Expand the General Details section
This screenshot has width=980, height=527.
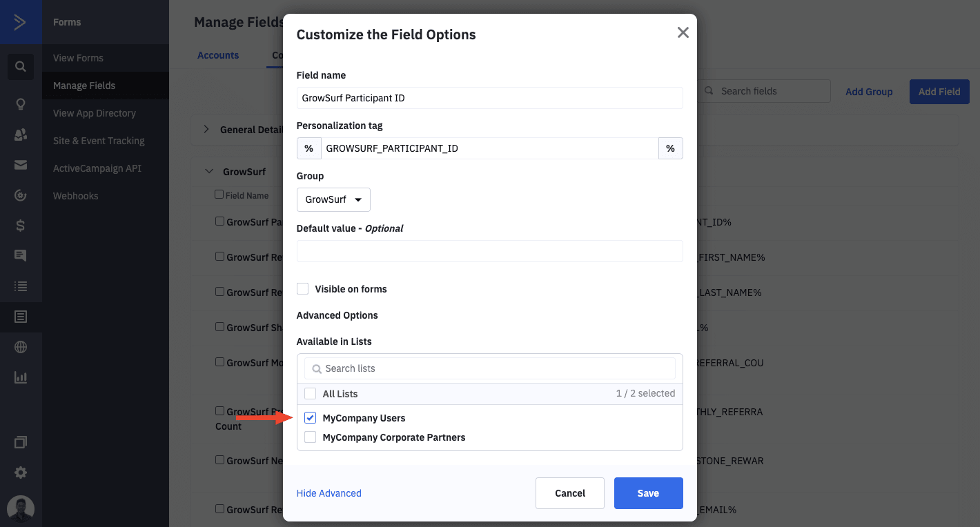tap(206, 128)
